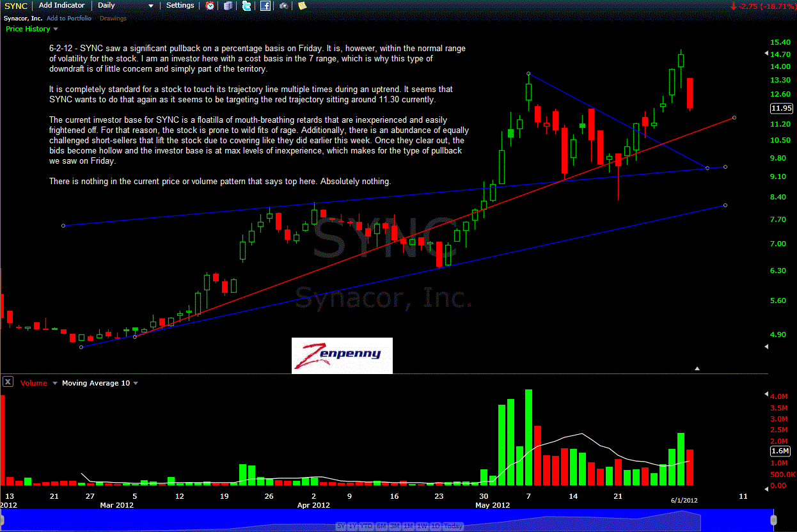Click the 'Mar 2012' date axis label
The height and width of the screenshot is (532, 797).
[x=116, y=505]
